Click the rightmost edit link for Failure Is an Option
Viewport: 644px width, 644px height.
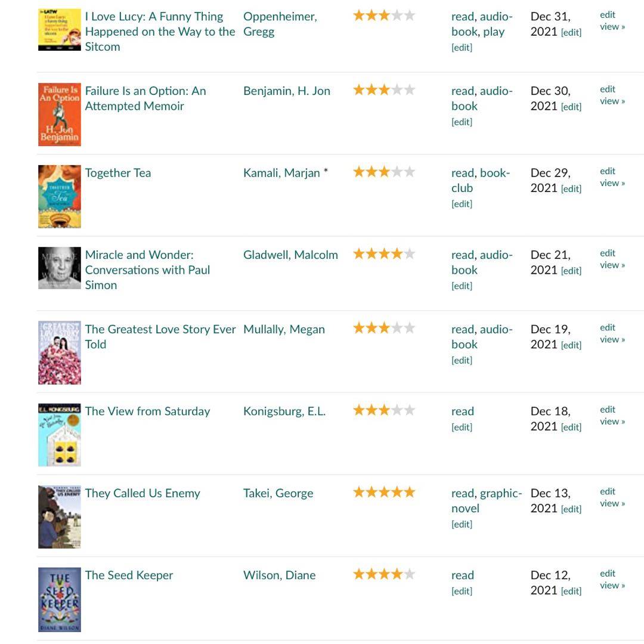click(x=608, y=89)
